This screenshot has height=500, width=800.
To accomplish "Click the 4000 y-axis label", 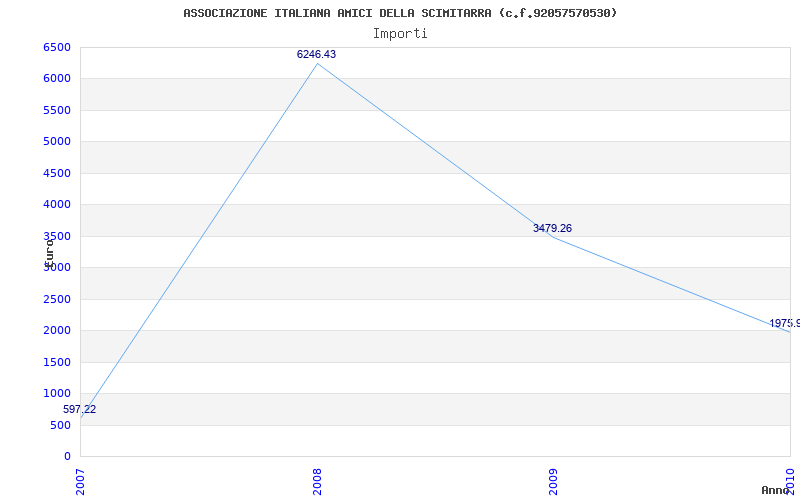I will pos(57,205).
